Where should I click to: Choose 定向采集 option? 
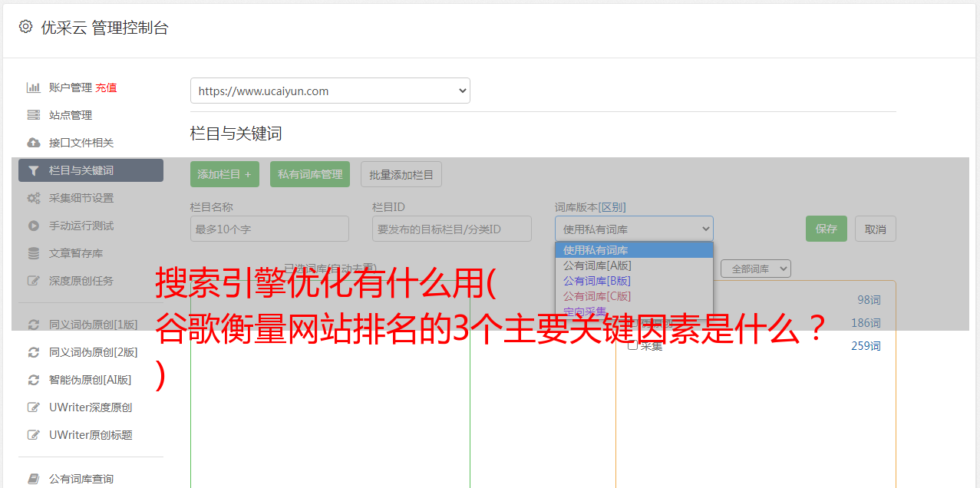click(634, 312)
